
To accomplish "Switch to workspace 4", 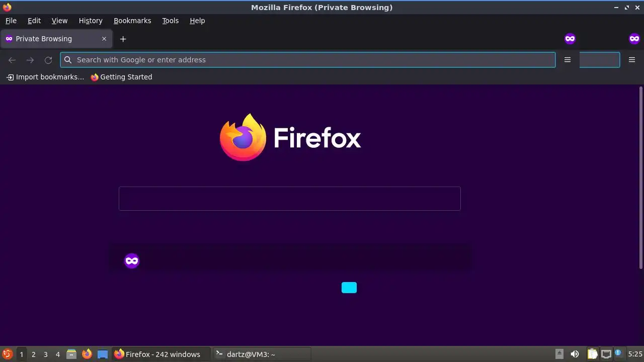I will point(58,354).
